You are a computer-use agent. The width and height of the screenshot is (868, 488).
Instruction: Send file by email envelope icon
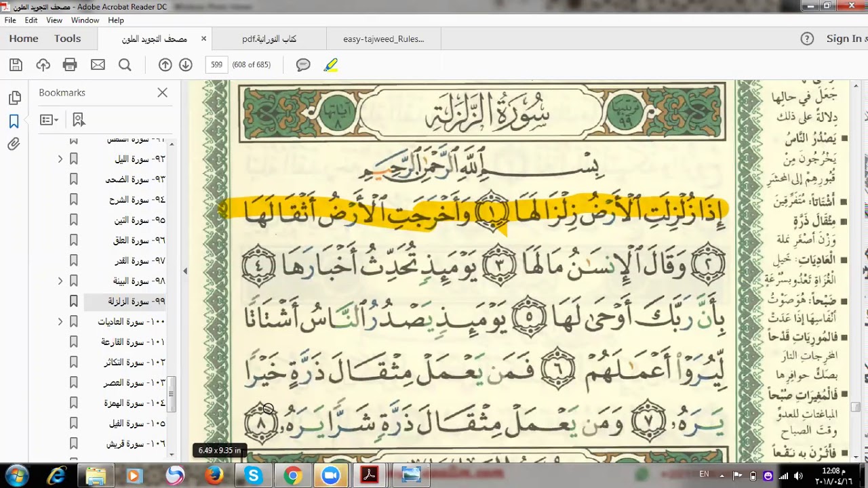[x=98, y=65]
